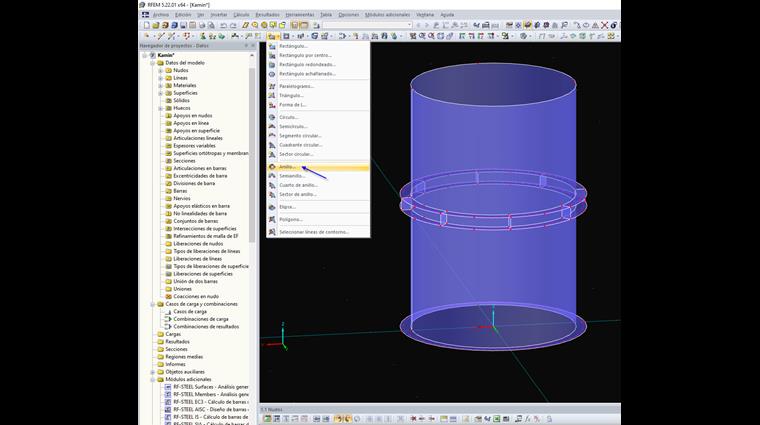This screenshot has height=425, width=760.
Task: Click the Redo arrow icon
Action: tap(233, 25)
